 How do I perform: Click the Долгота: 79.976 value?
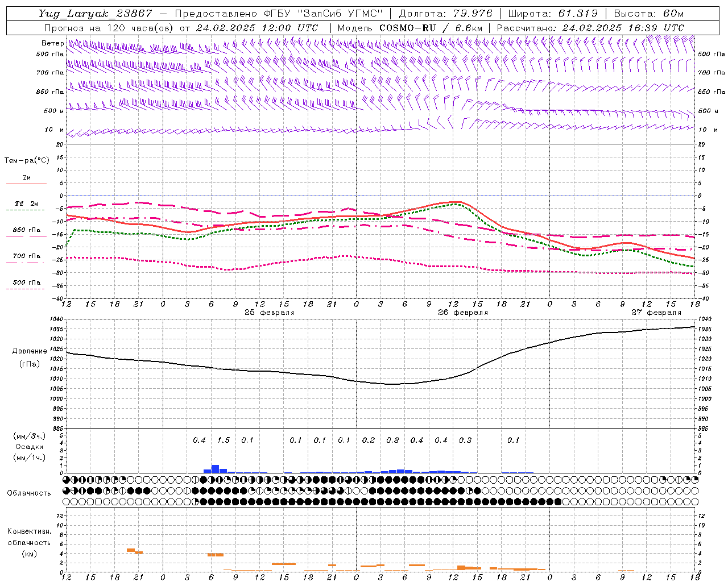445,14
